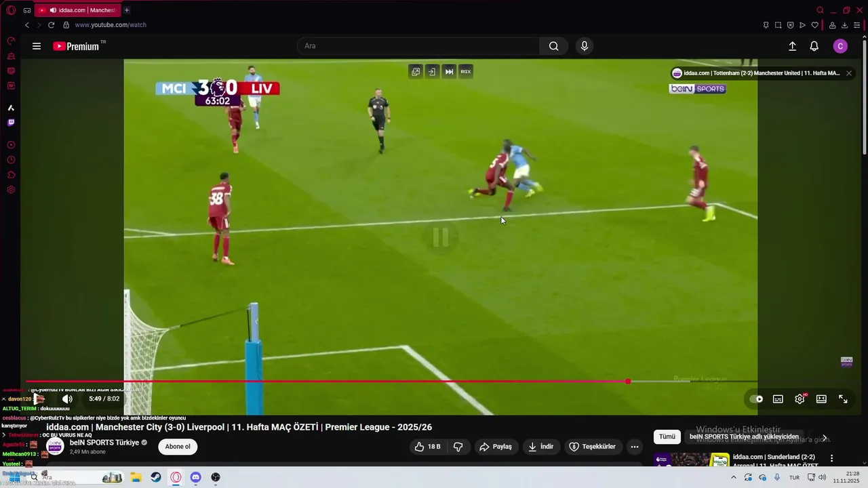This screenshot has height=488, width=868.
Task: Open Steam from Windows taskbar
Action: 156,477
